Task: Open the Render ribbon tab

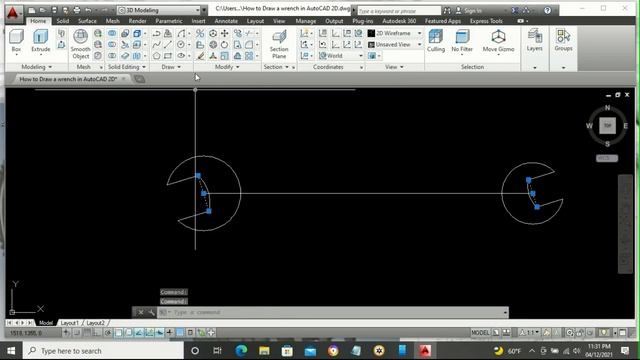Action: [x=138, y=21]
